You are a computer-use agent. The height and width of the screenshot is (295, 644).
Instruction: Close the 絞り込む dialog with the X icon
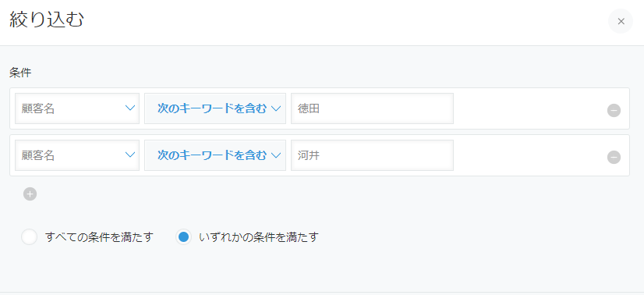coord(621,21)
